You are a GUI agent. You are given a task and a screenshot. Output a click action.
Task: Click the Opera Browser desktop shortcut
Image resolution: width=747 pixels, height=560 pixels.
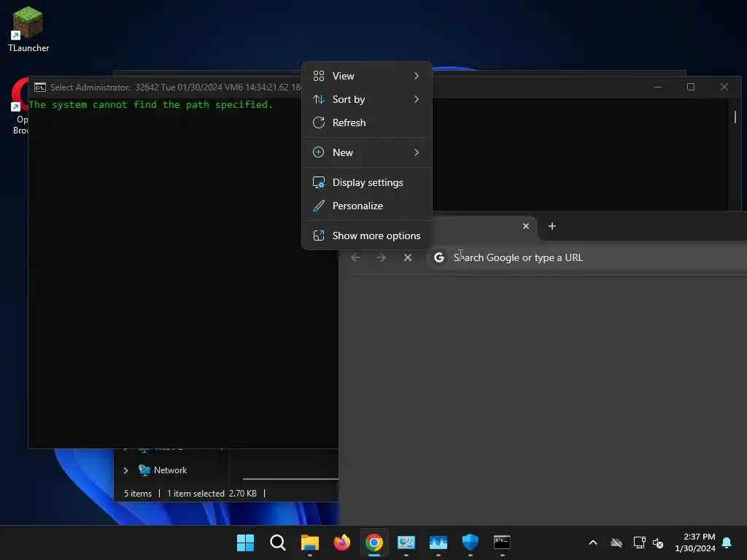(19, 106)
